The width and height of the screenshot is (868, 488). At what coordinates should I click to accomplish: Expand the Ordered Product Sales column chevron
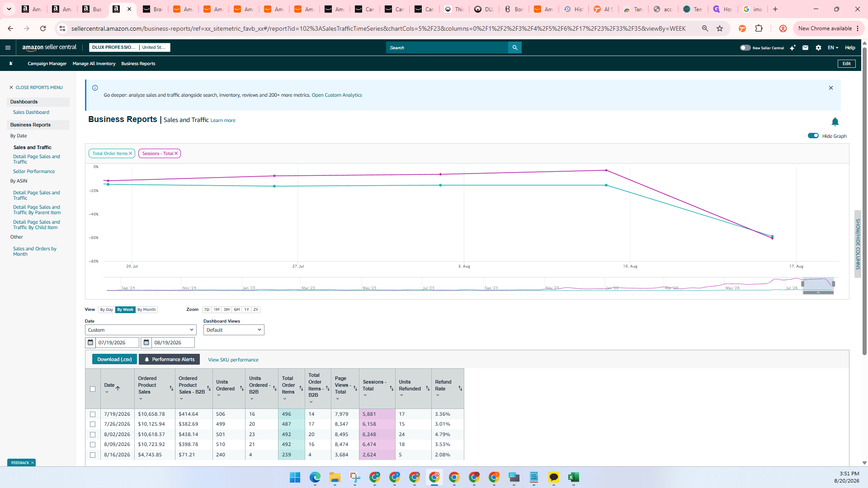(x=141, y=399)
